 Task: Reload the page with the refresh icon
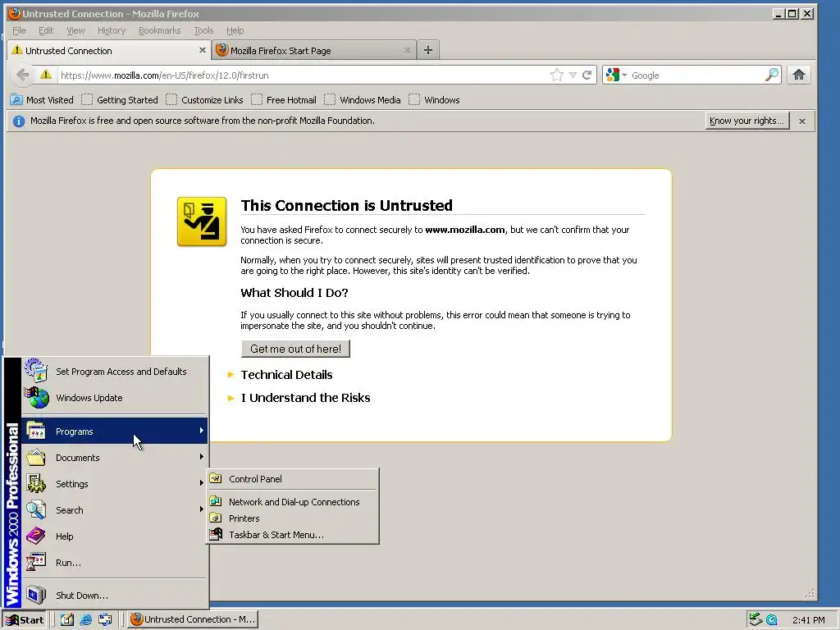click(x=587, y=75)
